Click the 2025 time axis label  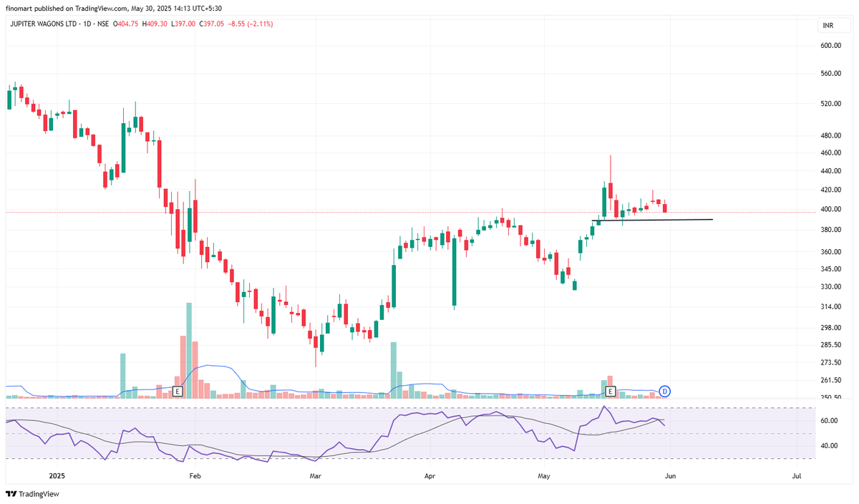tap(57, 475)
